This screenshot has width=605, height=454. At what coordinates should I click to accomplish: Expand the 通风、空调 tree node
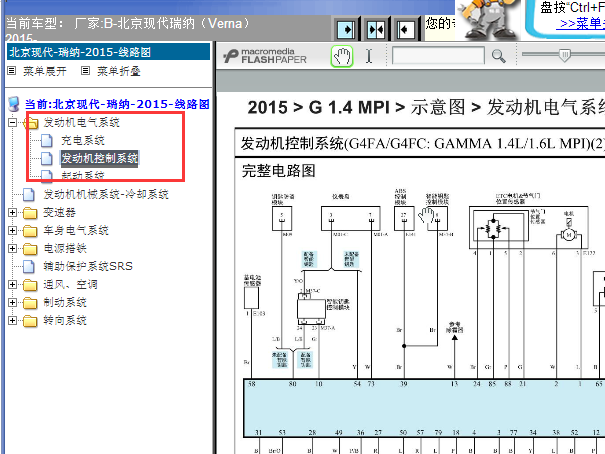pos(12,285)
